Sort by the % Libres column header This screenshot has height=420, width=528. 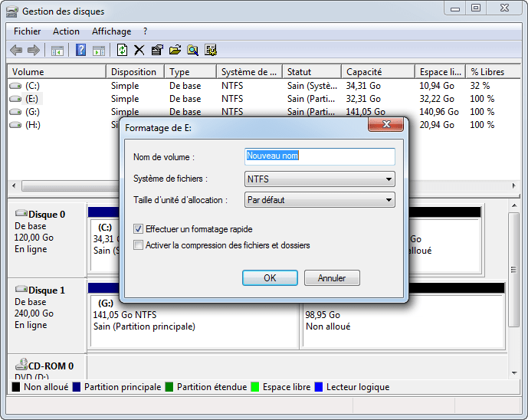click(x=494, y=72)
